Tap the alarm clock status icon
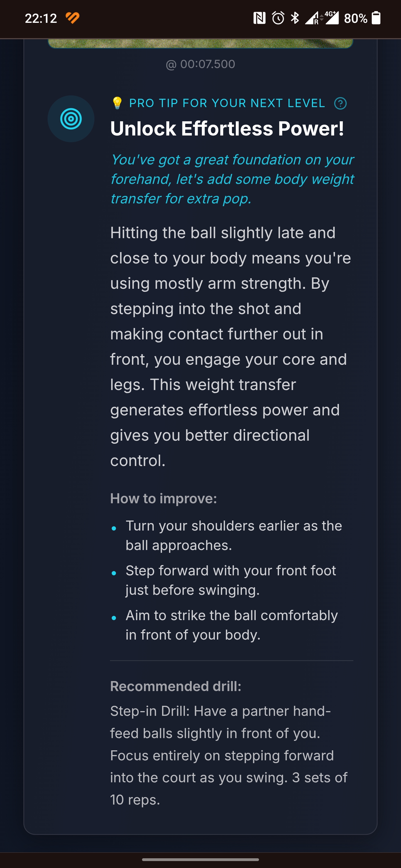The image size is (401, 868). tap(278, 18)
